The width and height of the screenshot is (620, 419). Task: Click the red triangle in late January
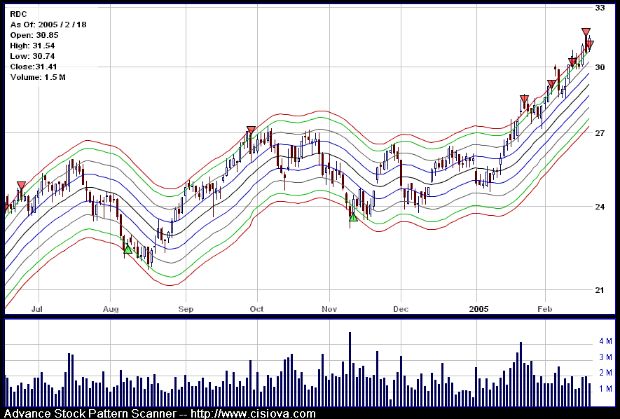coord(524,99)
